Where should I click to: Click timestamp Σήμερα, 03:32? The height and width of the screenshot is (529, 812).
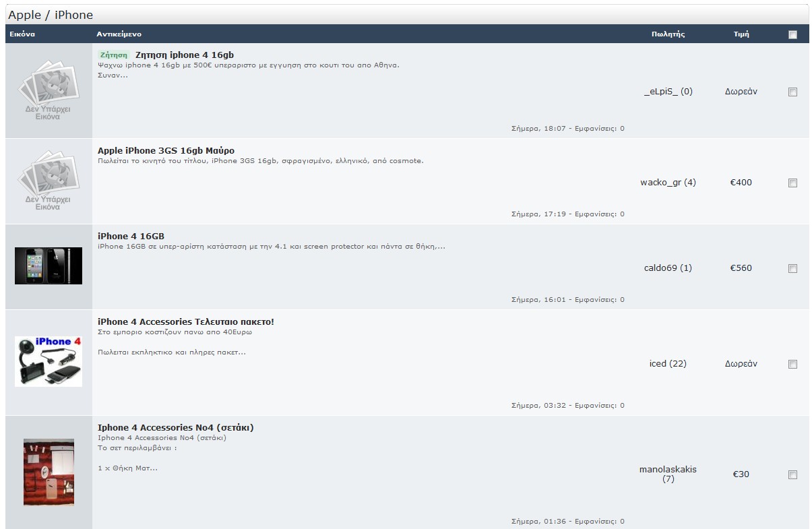538,406
